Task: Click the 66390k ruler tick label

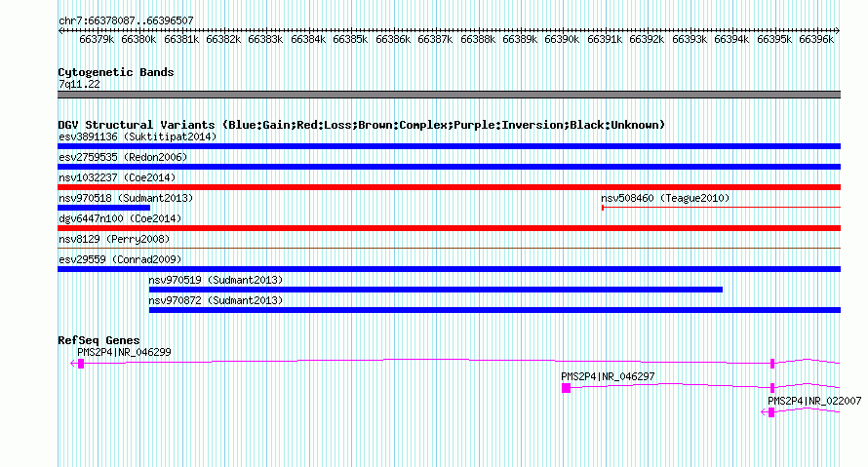Action: pyautogui.click(x=562, y=39)
